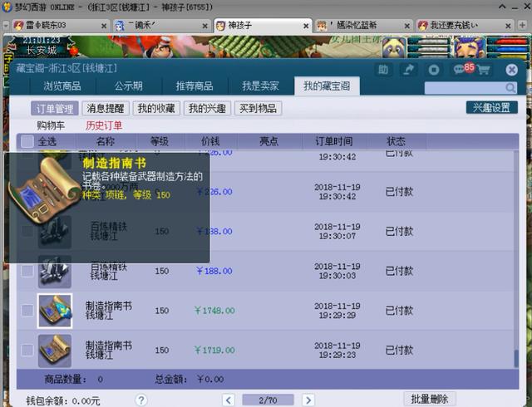Viewport: 532px width, 407px height.
Task: Select the 我的藏宝阁 tab
Action: pyautogui.click(x=327, y=86)
